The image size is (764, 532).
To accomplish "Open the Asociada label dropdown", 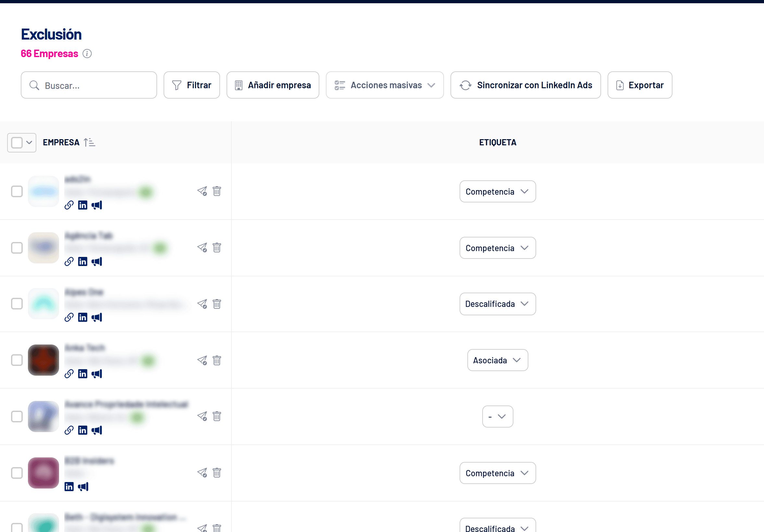I will [498, 360].
